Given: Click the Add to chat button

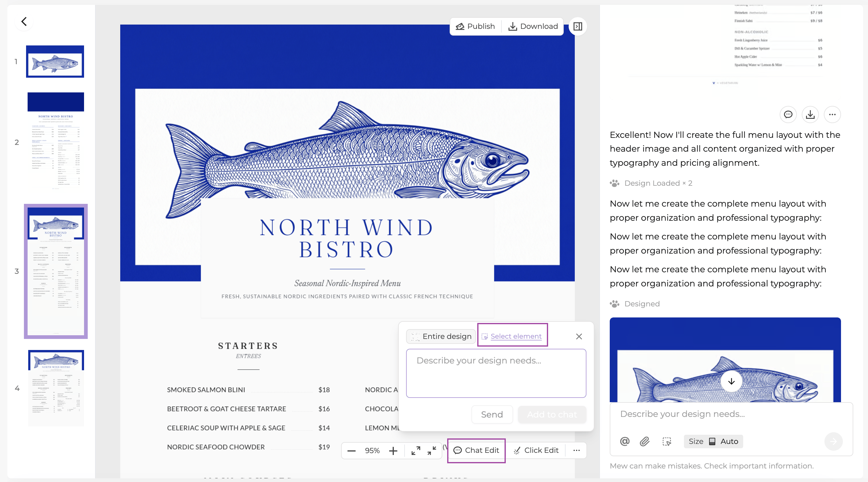Looking at the screenshot, I should coord(552,414).
